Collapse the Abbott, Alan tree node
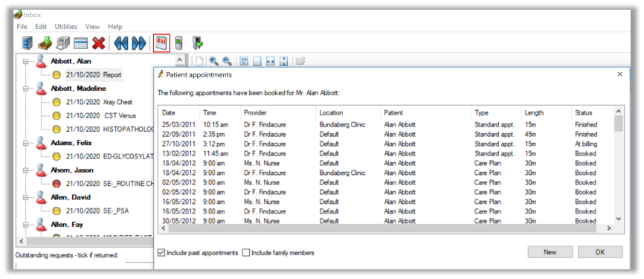The width and height of the screenshot is (644, 279). [x=26, y=61]
